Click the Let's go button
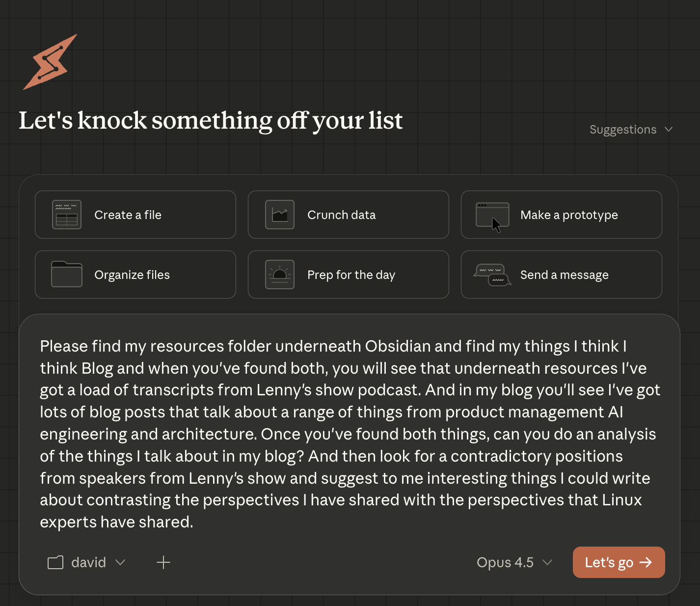Screen dimensions: 700x606 tap(619, 562)
